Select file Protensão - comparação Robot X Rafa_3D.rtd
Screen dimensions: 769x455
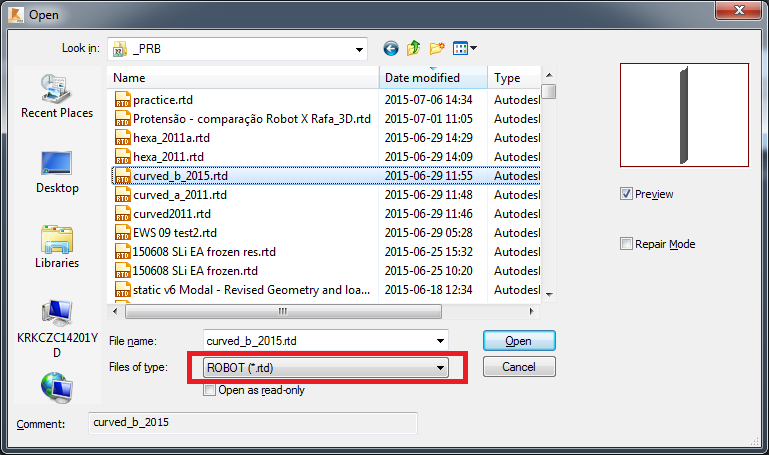(x=252, y=119)
